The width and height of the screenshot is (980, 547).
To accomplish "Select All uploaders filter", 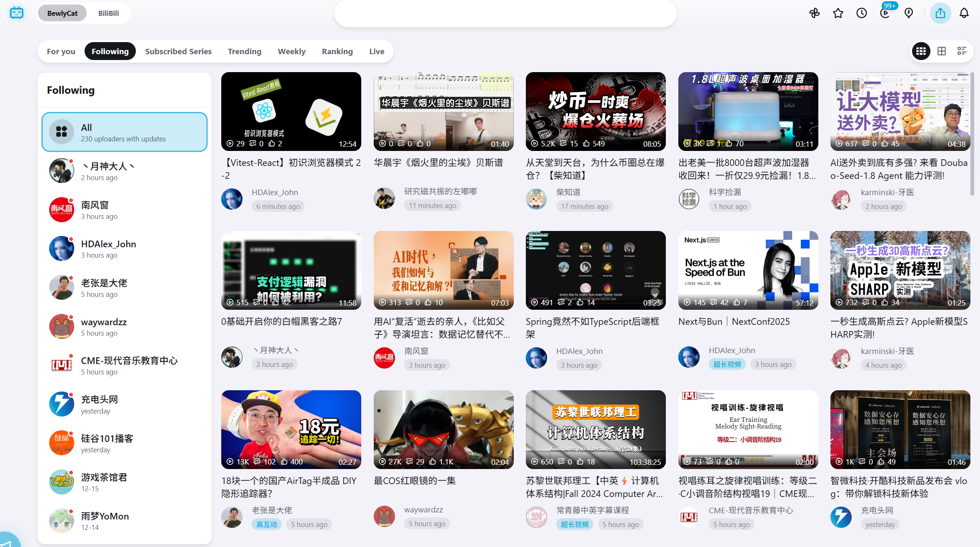I will (125, 132).
